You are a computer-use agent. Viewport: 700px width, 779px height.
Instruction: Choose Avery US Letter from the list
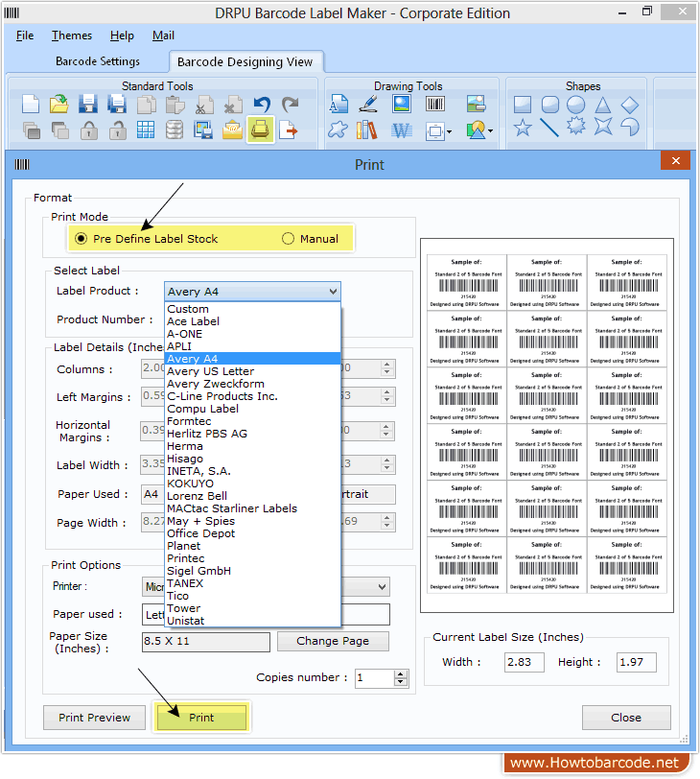(x=210, y=371)
